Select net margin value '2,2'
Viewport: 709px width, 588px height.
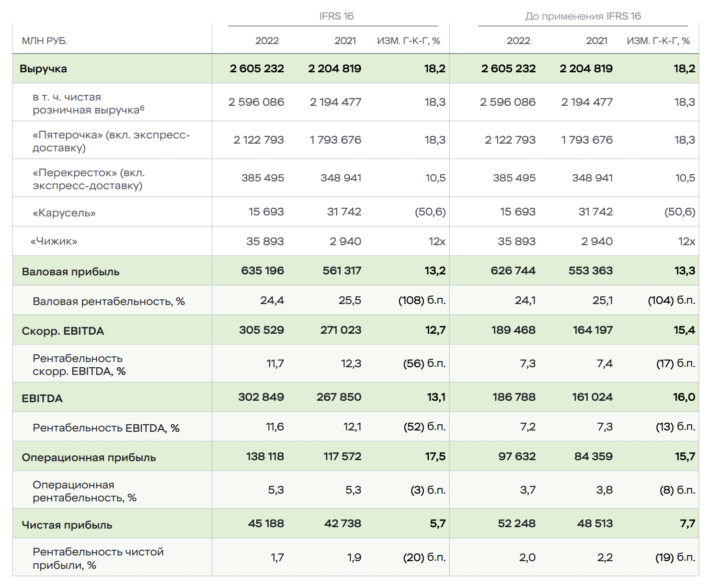tap(605, 557)
